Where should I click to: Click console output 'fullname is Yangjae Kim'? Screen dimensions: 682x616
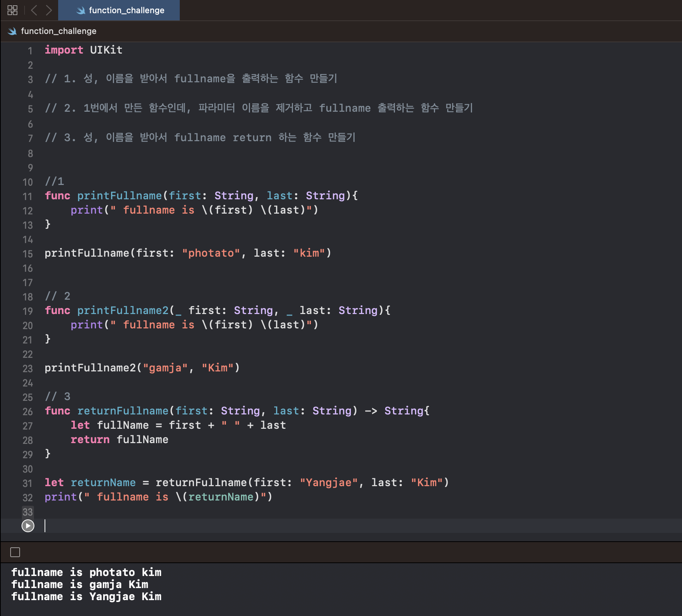pos(86,596)
